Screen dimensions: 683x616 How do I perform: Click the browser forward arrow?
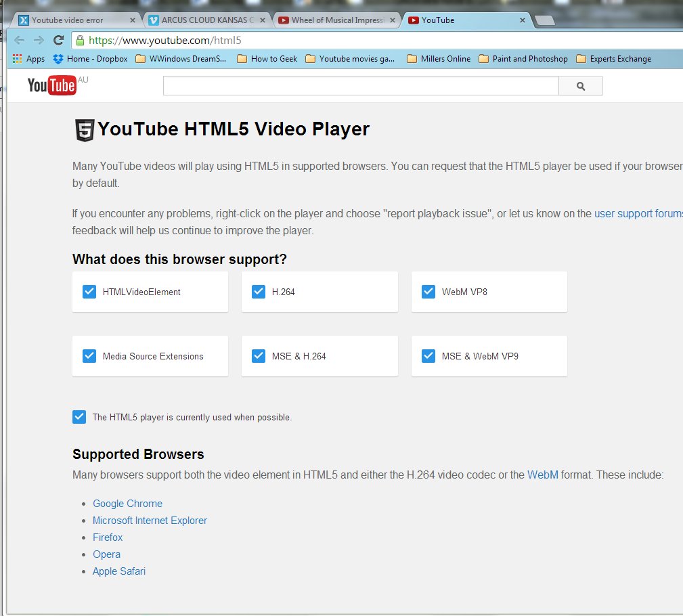tap(39, 41)
